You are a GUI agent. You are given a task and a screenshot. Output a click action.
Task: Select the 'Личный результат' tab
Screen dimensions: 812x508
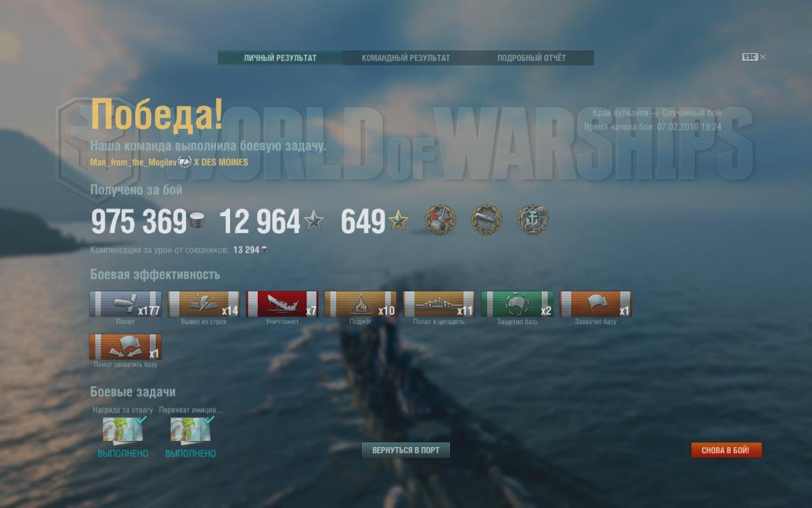click(x=280, y=58)
